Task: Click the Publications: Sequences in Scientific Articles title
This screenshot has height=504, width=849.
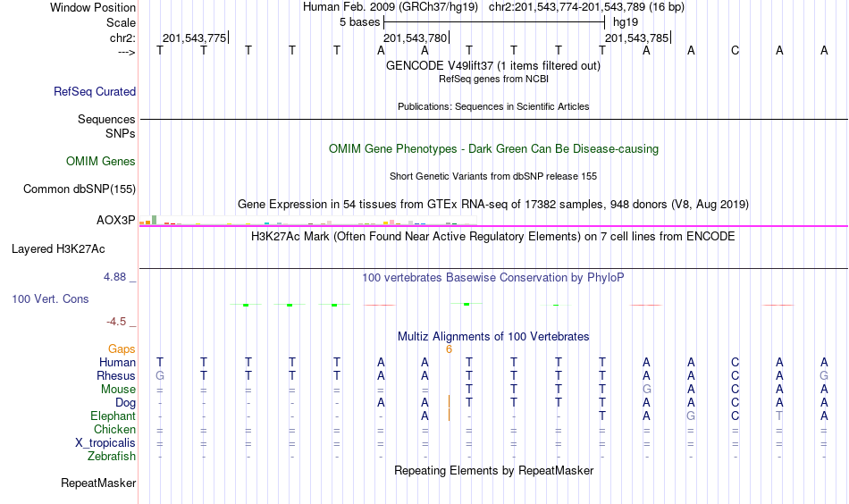Action: click(x=493, y=106)
